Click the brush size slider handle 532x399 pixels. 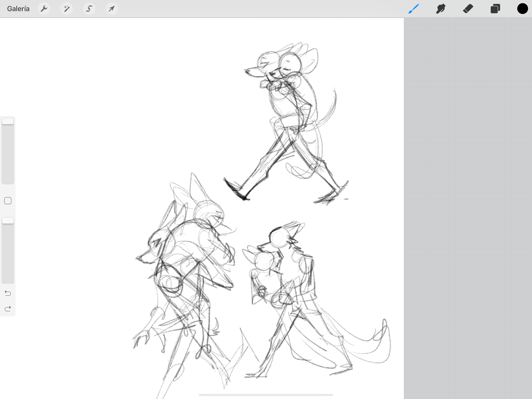point(8,121)
